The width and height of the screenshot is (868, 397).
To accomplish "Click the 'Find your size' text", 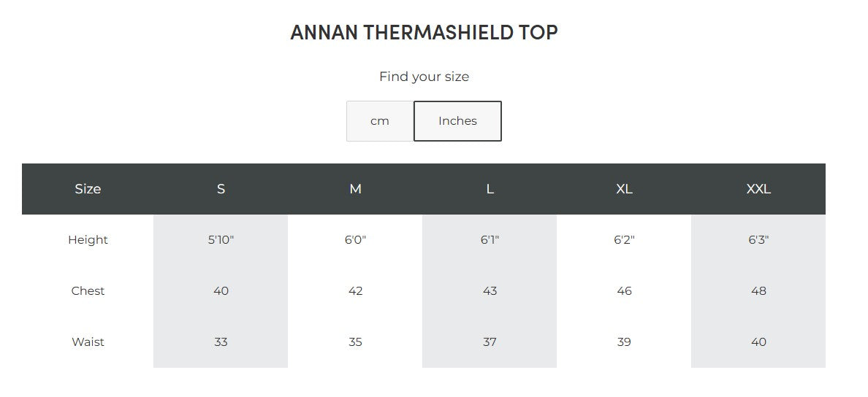I will 424,77.
